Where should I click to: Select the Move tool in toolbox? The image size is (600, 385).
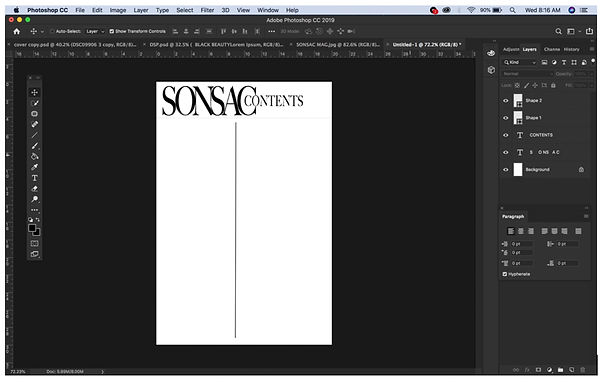(x=34, y=93)
